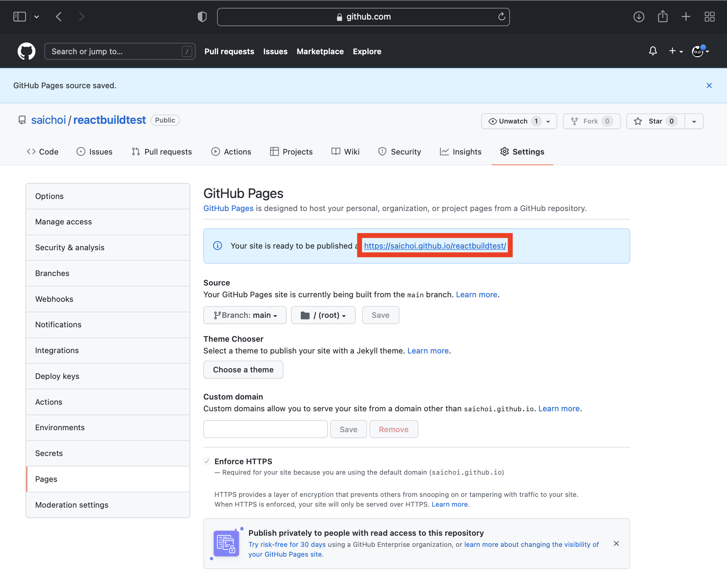Open Pull requests in the top navigation
Image resolution: width=727 pixels, height=588 pixels.
(x=229, y=52)
